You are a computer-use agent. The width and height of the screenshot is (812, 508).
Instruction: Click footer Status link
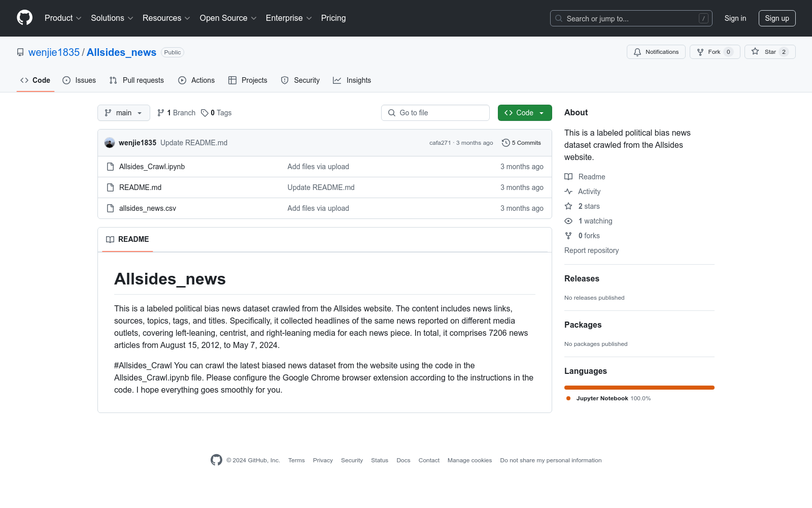[380, 460]
